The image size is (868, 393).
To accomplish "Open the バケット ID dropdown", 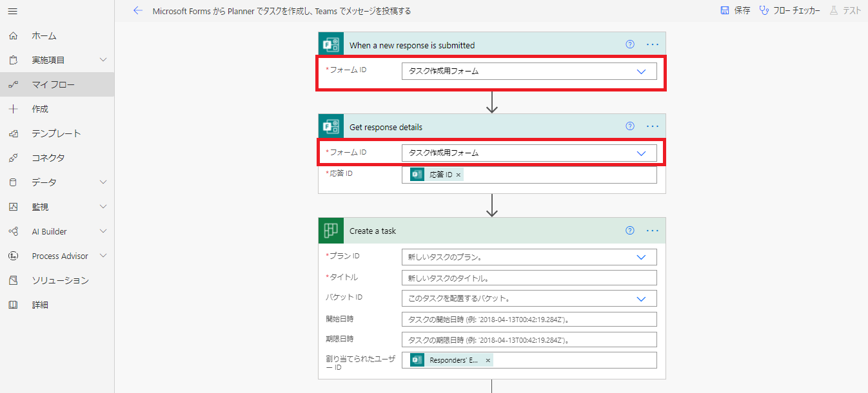I will pos(641,299).
